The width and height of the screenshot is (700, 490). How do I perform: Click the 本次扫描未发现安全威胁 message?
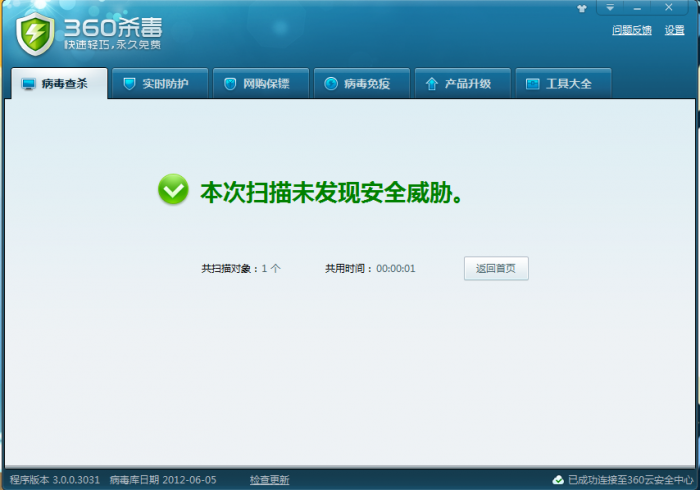click(332, 192)
